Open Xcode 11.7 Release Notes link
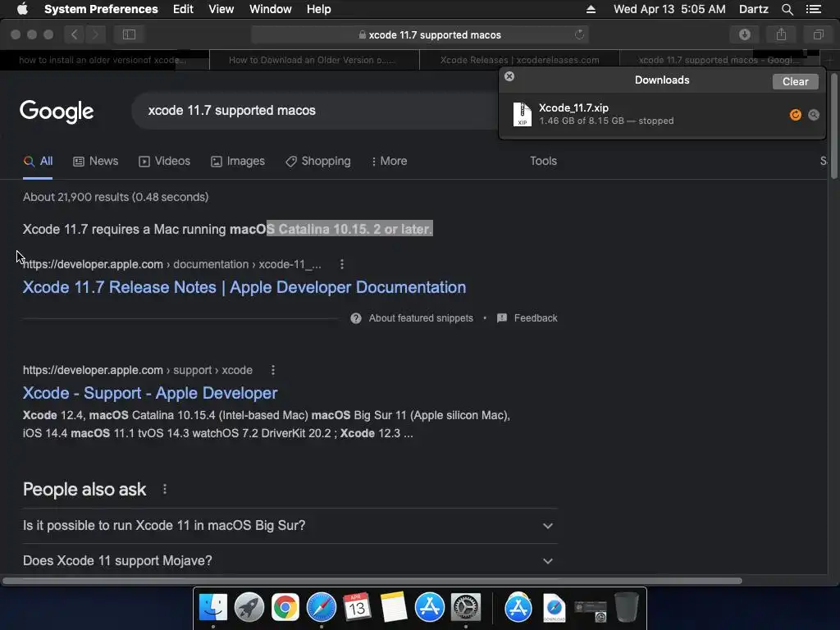 (244, 287)
